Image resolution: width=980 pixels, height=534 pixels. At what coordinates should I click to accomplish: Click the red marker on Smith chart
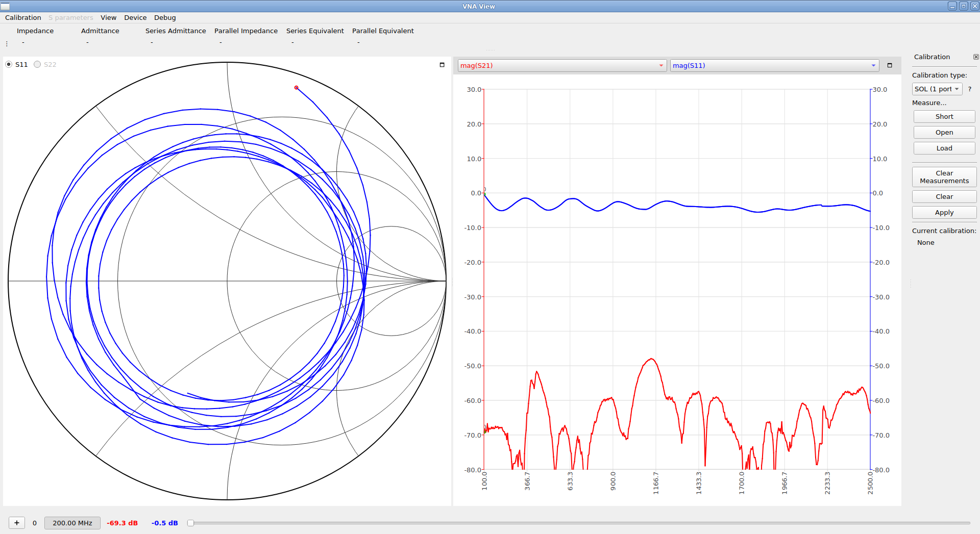pyautogui.click(x=296, y=88)
